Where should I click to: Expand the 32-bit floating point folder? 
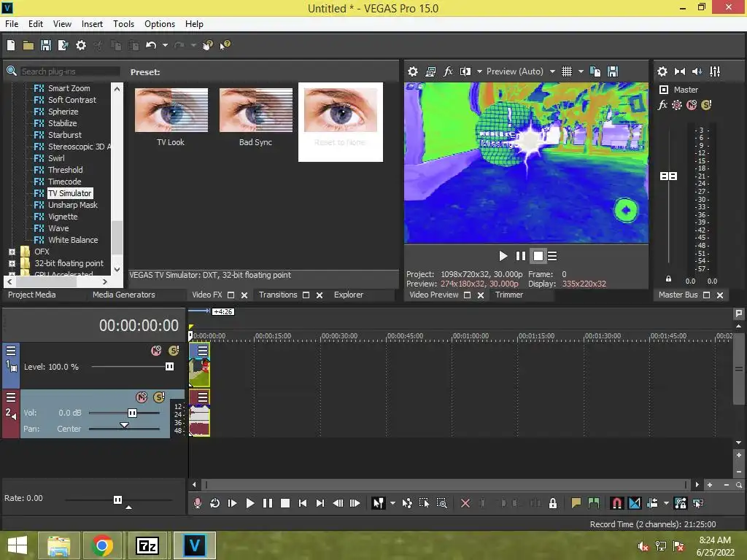click(x=12, y=263)
